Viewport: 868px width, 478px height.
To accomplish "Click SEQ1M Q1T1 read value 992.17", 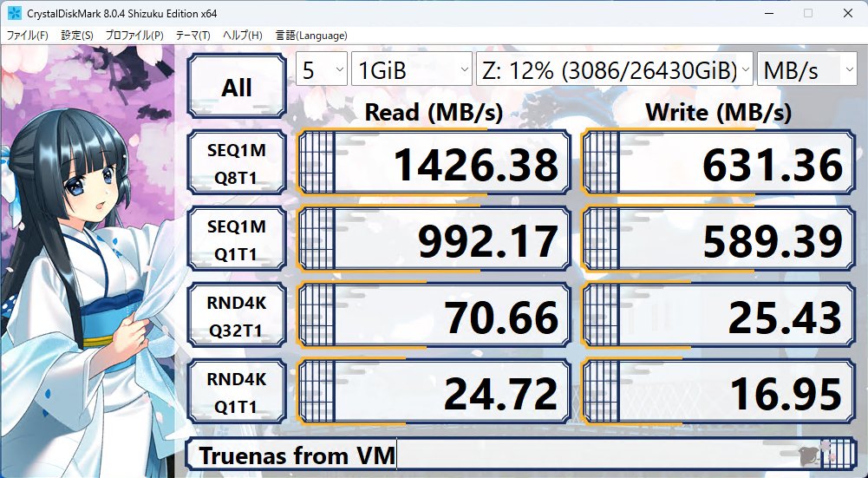I will click(434, 239).
